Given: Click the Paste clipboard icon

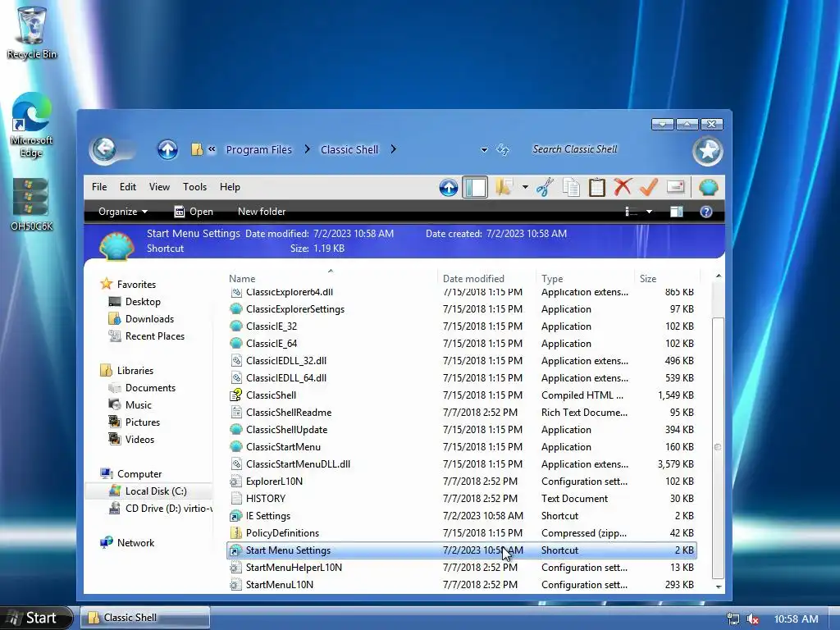Looking at the screenshot, I should point(597,188).
